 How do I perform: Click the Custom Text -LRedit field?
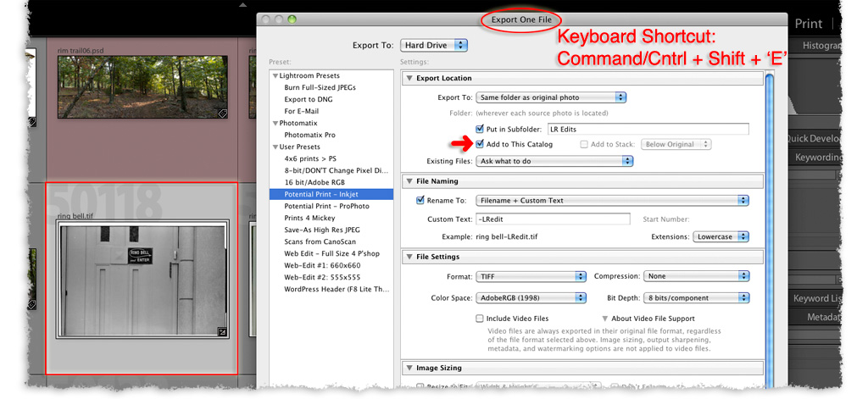pyautogui.click(x=553, y=219)
